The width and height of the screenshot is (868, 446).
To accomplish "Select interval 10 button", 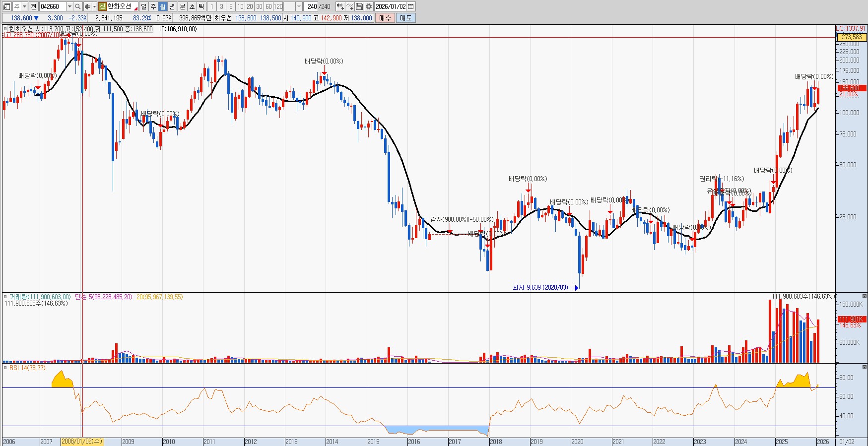I will [x=240, y=6].
